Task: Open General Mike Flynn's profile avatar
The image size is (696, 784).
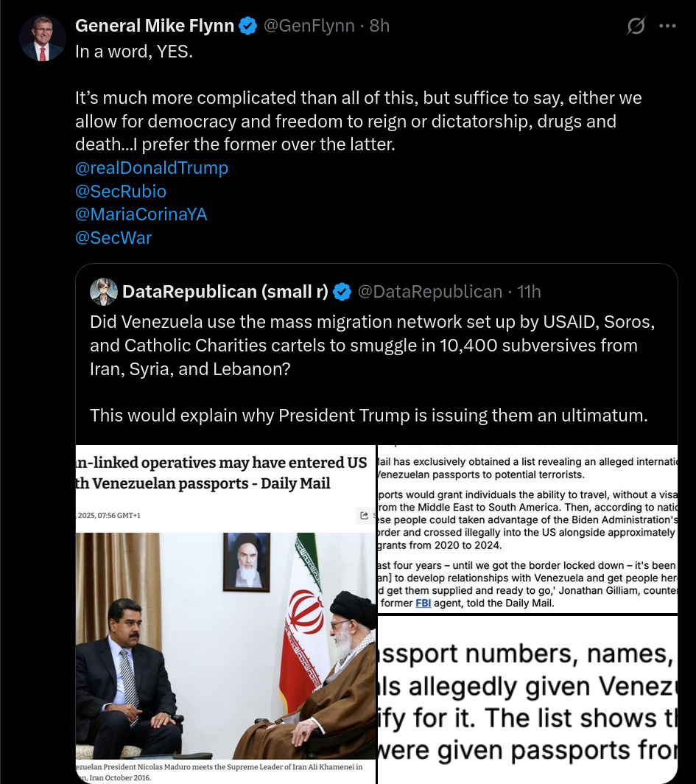Action: [x=43, y=38]
